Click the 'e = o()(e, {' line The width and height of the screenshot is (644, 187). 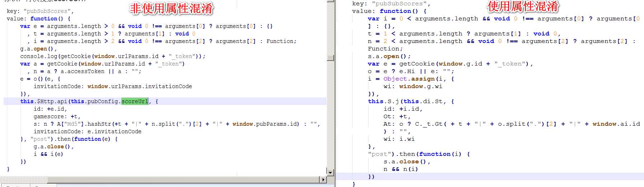point(40,79)
